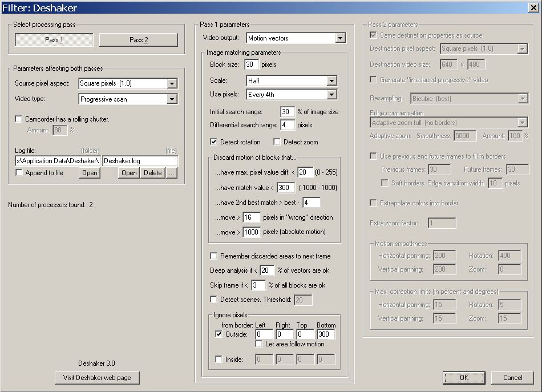542x392 pixels.
Task: Click the Deshaker.log file name field
Action: (140, 161)
